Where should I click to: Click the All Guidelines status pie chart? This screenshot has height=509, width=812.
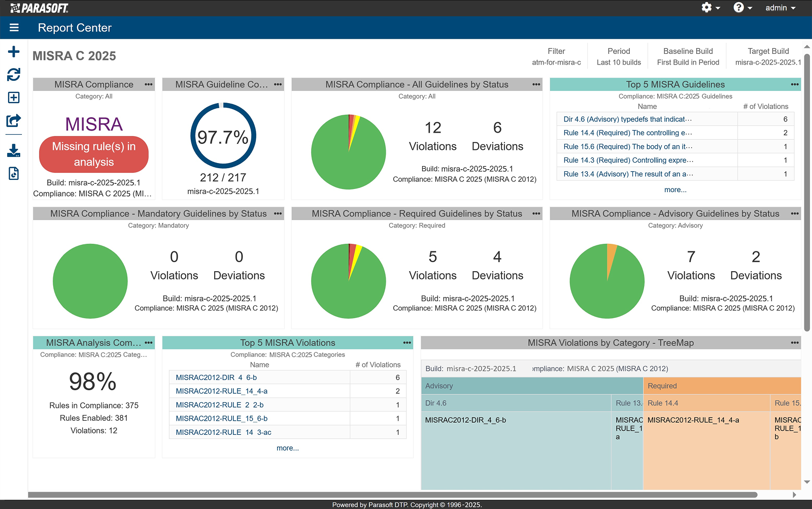click(x=349, y=152)
